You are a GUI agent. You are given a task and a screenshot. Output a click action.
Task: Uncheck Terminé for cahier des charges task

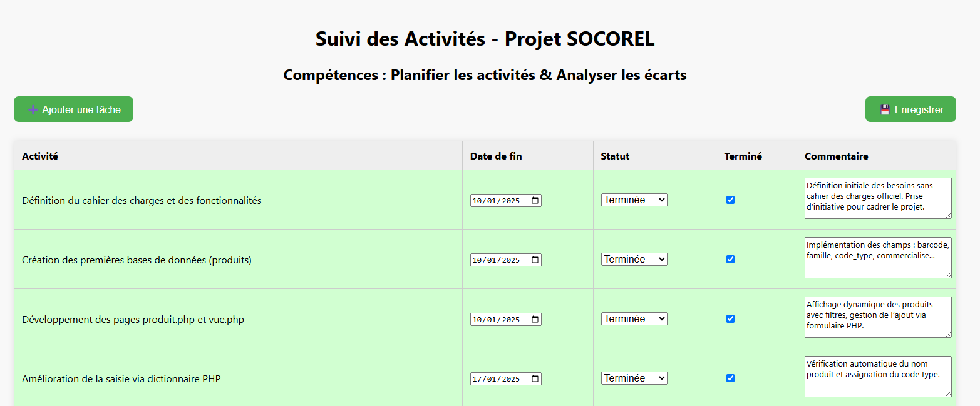(x=730, y=200)
